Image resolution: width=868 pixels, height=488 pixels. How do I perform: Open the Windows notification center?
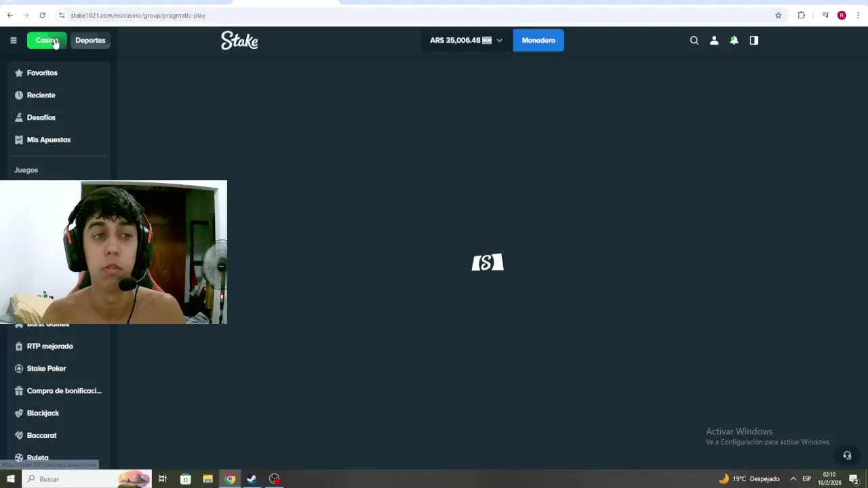click(854, 479)
